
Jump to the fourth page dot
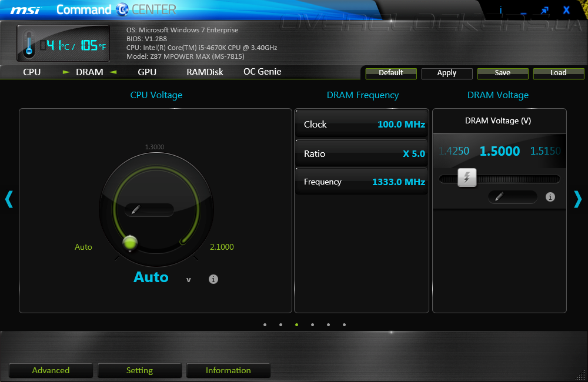pos(312,324)
